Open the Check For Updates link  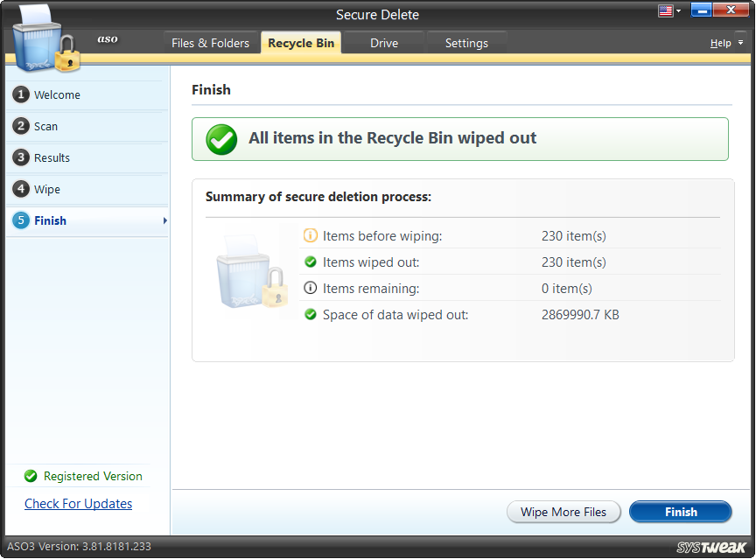78,504
